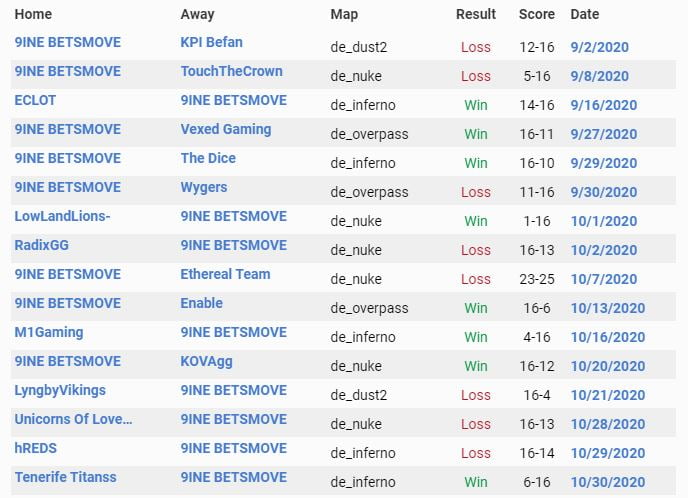688x498 pixels.
Task: Open the hREDS team link
Action: [35, 449]
